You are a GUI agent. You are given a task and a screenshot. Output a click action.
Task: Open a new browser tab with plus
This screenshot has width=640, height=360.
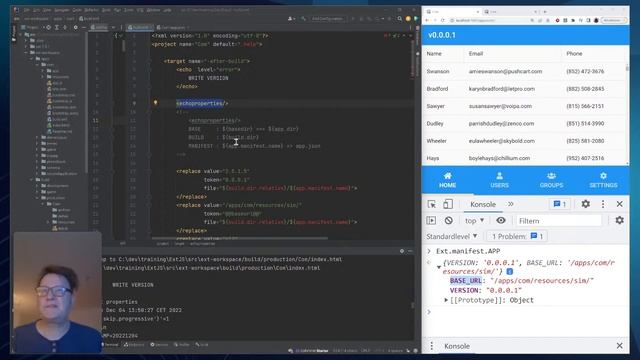pos(545,11)
